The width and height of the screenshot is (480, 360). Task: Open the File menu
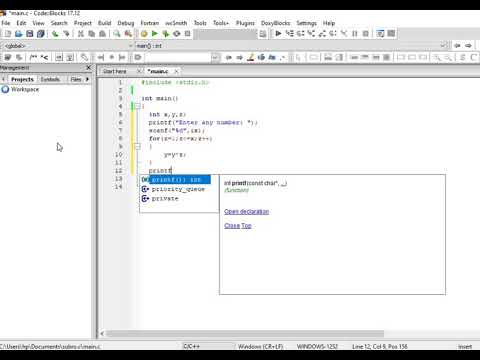tap(6, 23)
